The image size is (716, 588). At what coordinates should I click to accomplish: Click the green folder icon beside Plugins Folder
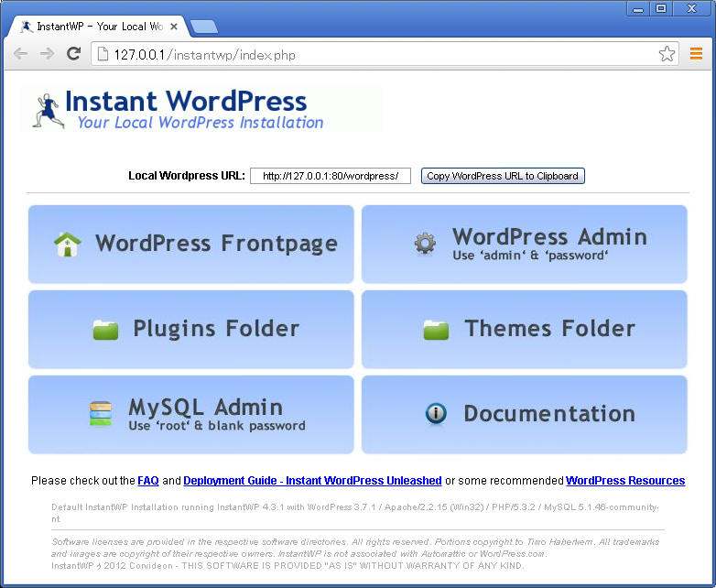coord(105,330)
